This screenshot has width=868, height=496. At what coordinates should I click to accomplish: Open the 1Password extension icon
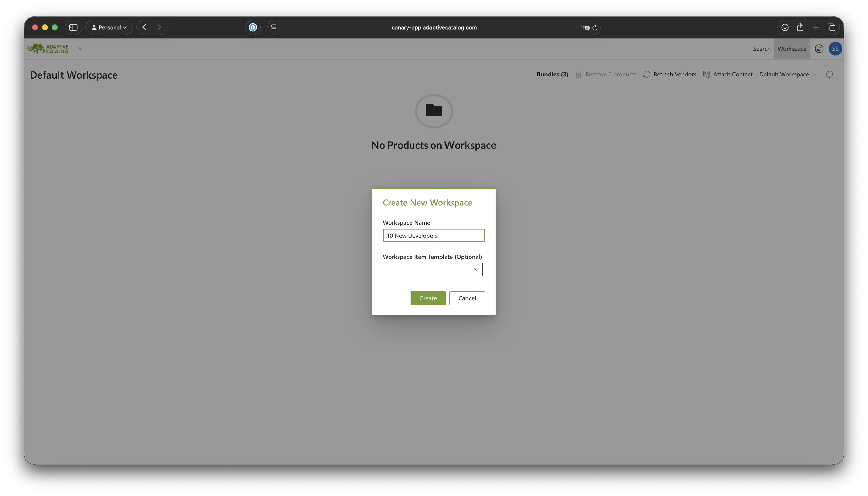click(x=253, y=27)
